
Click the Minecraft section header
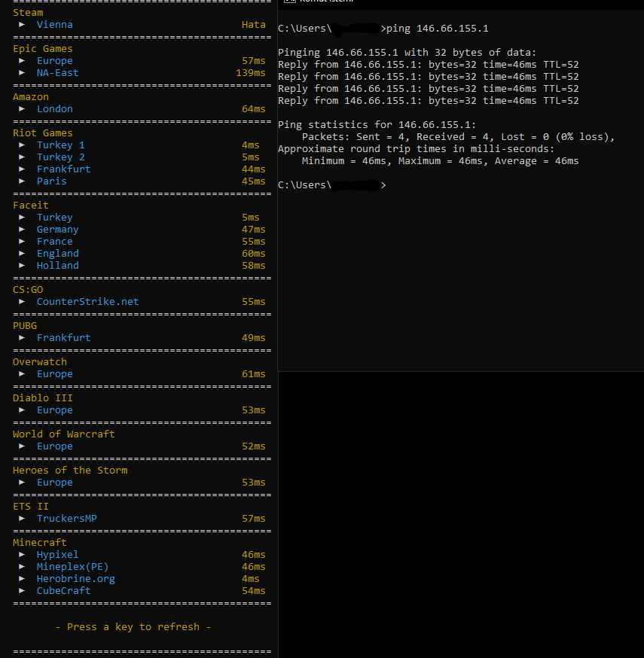[x=40, y=543]
